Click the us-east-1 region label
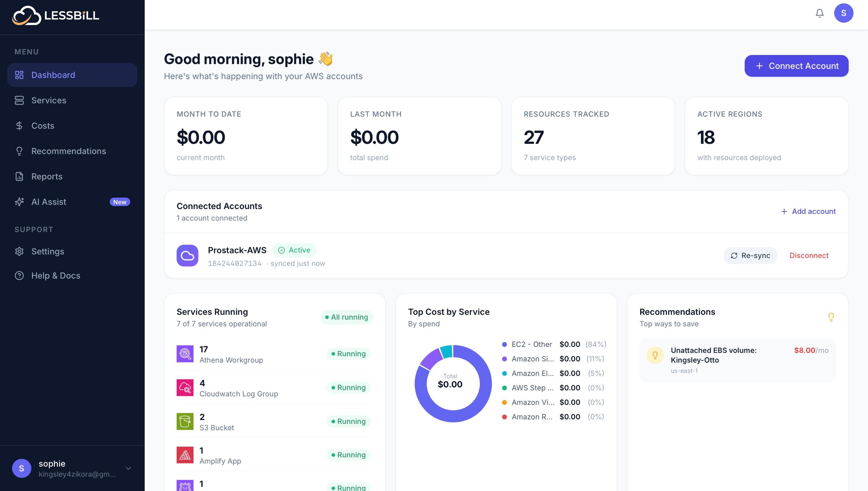 pos(684,371)
